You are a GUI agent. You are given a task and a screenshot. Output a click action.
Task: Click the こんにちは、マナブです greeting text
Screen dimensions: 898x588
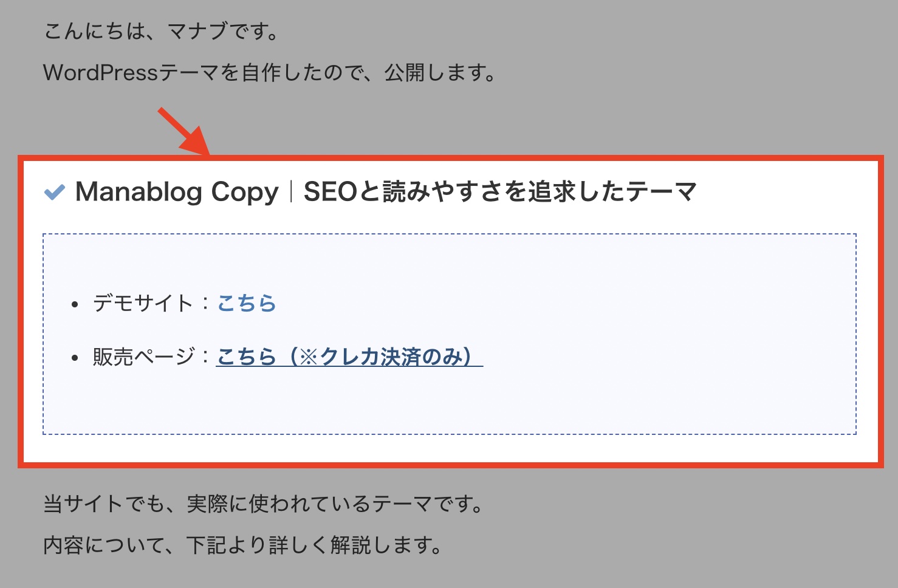(x=162, y=31)
